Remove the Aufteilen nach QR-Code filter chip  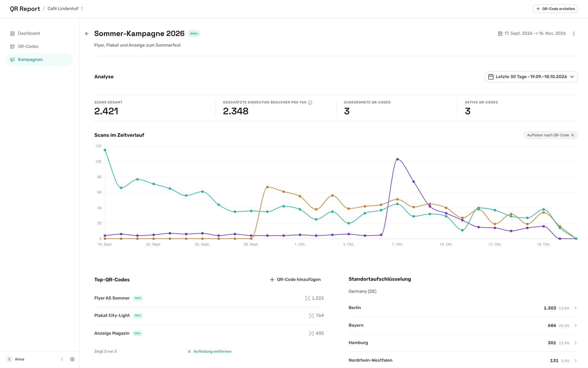[572, 135]
